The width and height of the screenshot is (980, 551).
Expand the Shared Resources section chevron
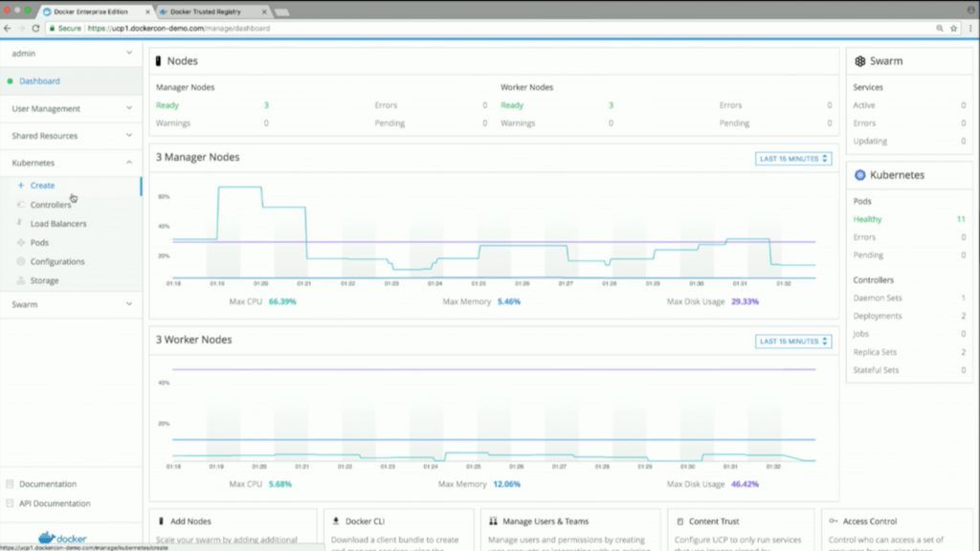(x=129, y=135)
